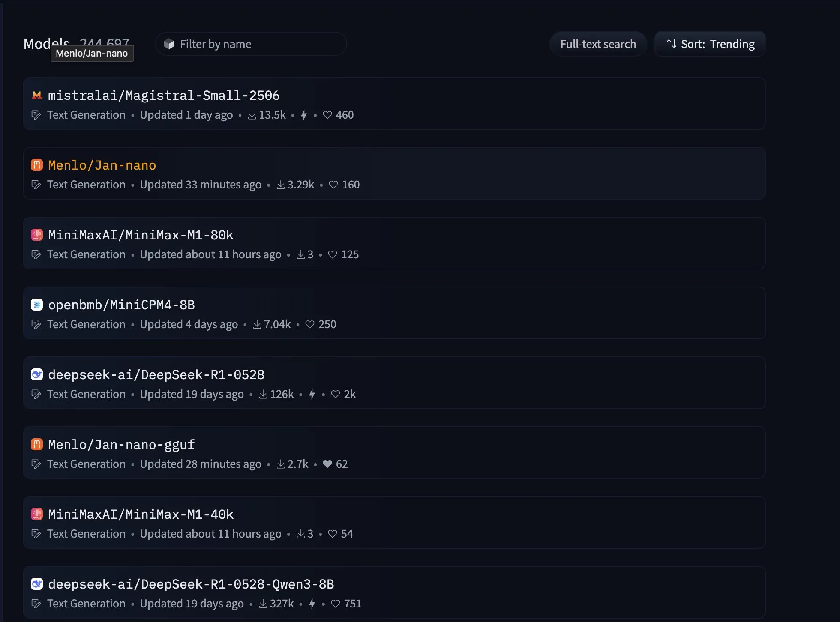Toggle the heart next to 751 likes
840x622 pixels.
click(336, 604)
